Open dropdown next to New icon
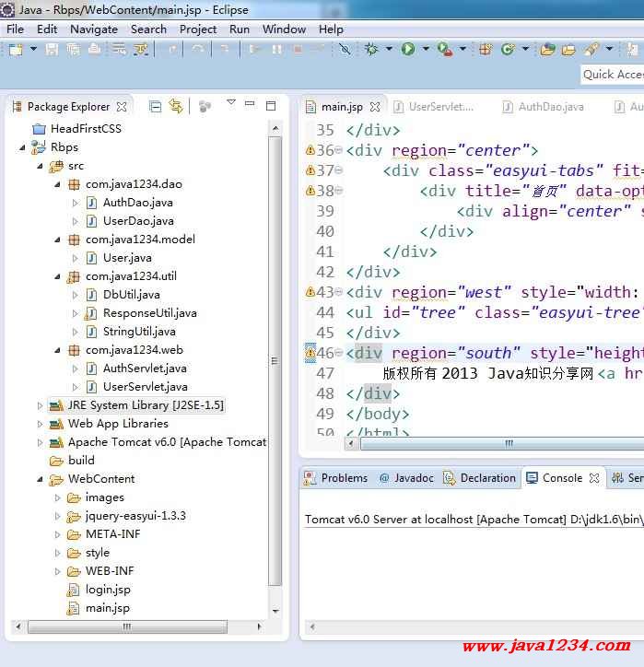The width and height of the screenshot is (644, 667). [x=33, y=50]
